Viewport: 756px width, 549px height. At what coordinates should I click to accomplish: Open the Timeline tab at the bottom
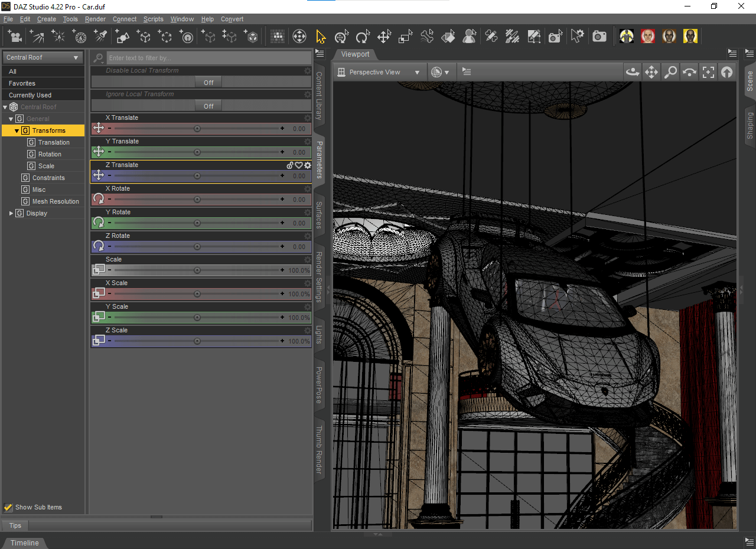pyautogui.click(x=25, y=543)
